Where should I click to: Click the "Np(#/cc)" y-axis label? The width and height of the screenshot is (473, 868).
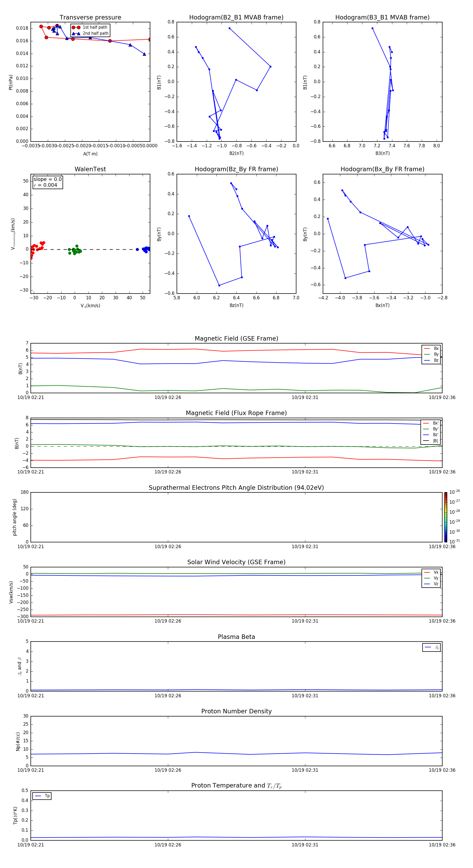tap(18, 741)
